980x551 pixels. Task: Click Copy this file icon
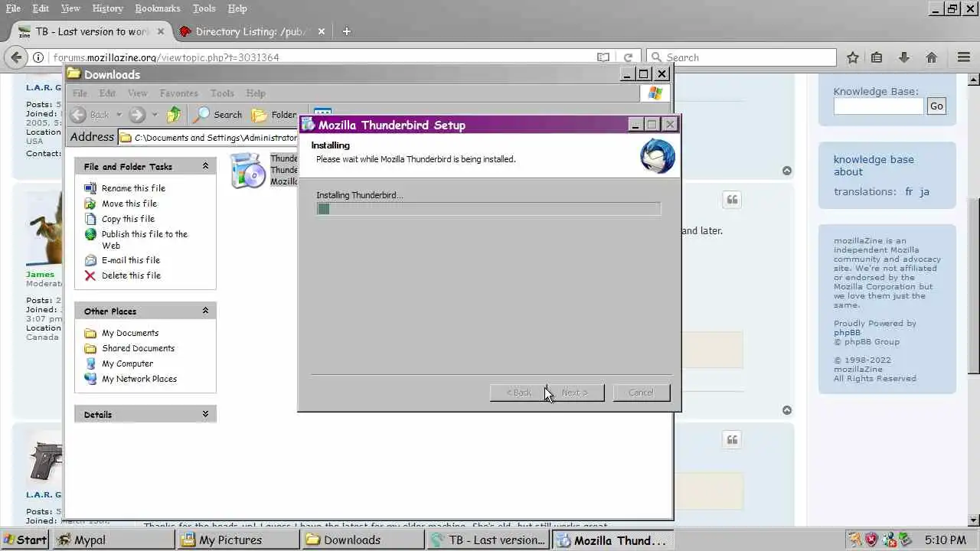coord(90,219)
